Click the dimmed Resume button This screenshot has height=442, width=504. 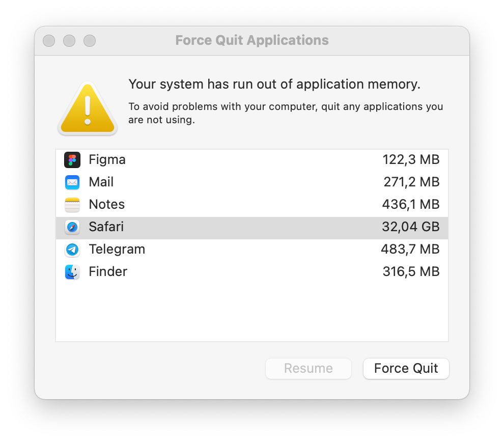pos(308,368)
